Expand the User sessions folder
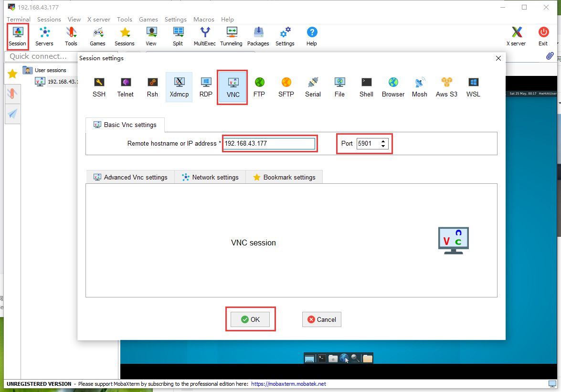 tap(44, 70)
